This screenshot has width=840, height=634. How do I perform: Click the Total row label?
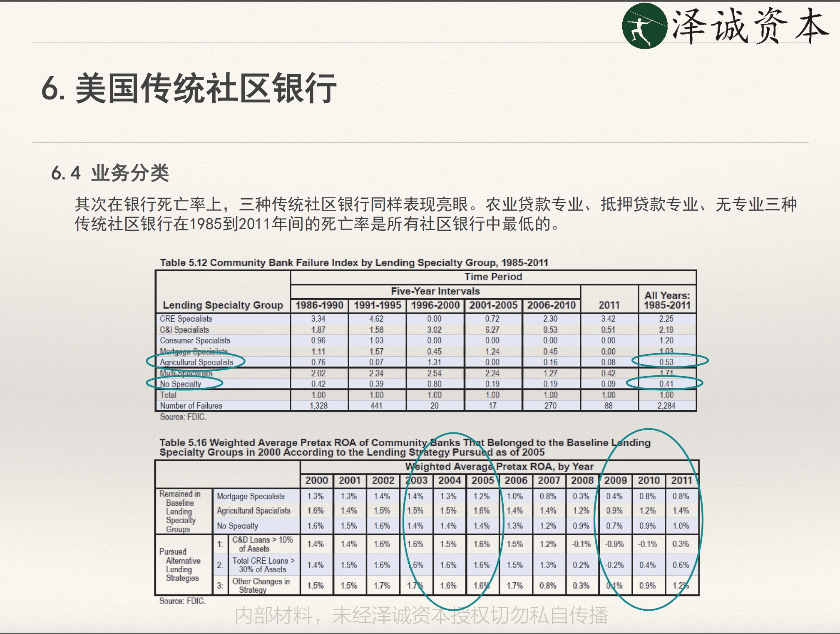click(168, 395)
